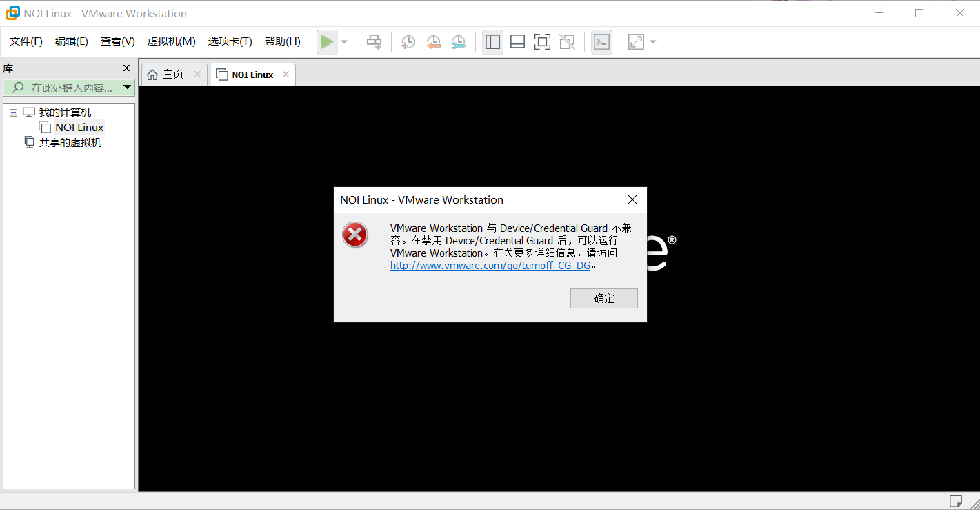980x510 pixels.
Task: Open the snapshot manager icon
Action: (x=458, y=41)
